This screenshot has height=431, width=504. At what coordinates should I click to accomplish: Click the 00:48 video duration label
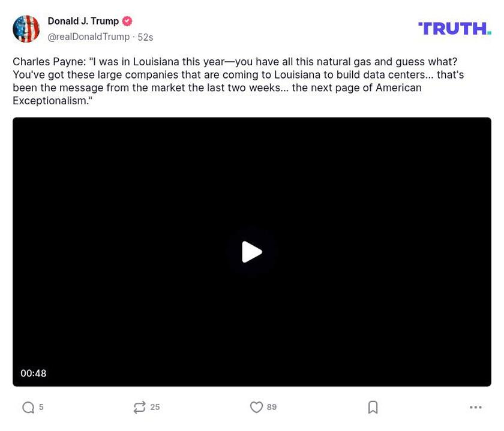coord(34,373)
